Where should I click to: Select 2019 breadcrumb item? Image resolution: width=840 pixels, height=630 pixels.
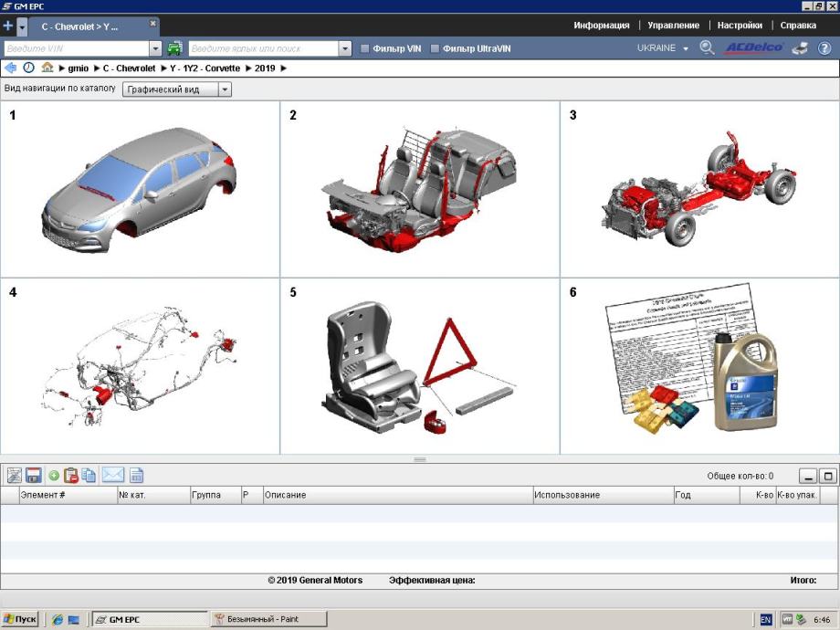click(265, 68)
